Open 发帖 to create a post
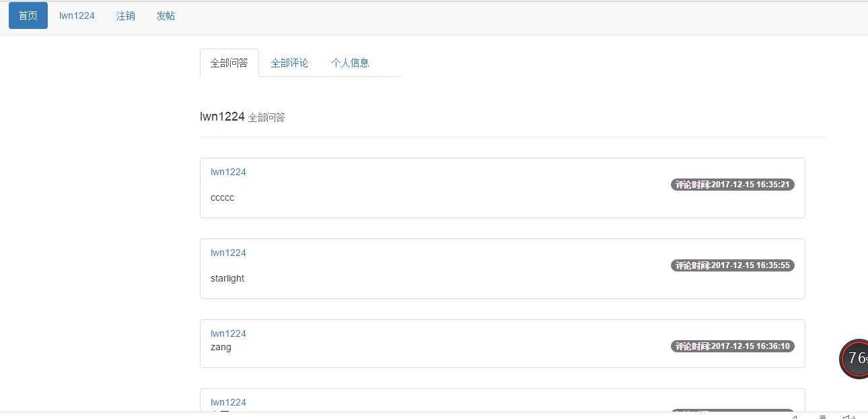Viewport: 868px width, 419px height. click(x=166, y=15)
